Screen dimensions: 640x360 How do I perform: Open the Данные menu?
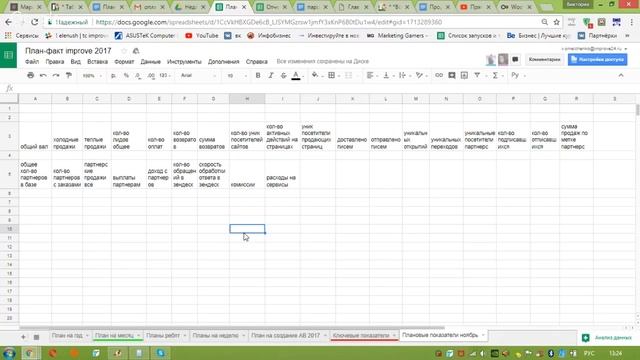pos(151,62)
